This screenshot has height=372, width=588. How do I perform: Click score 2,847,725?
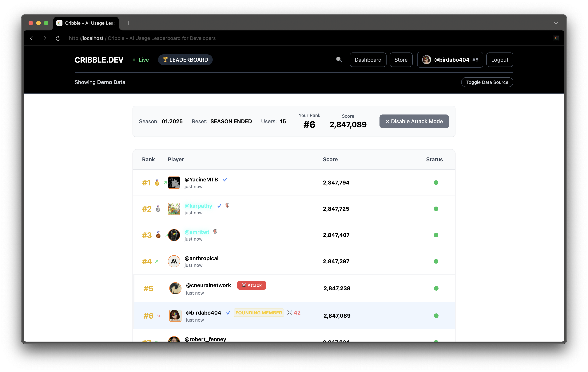pyautogui.click(x=336, y=209)
